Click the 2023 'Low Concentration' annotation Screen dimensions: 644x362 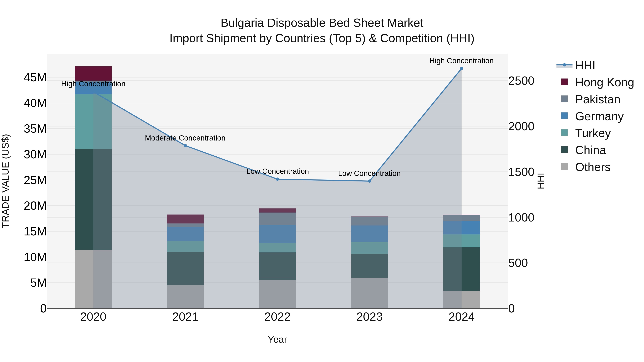pyautogui.click(x=370, y=173)
